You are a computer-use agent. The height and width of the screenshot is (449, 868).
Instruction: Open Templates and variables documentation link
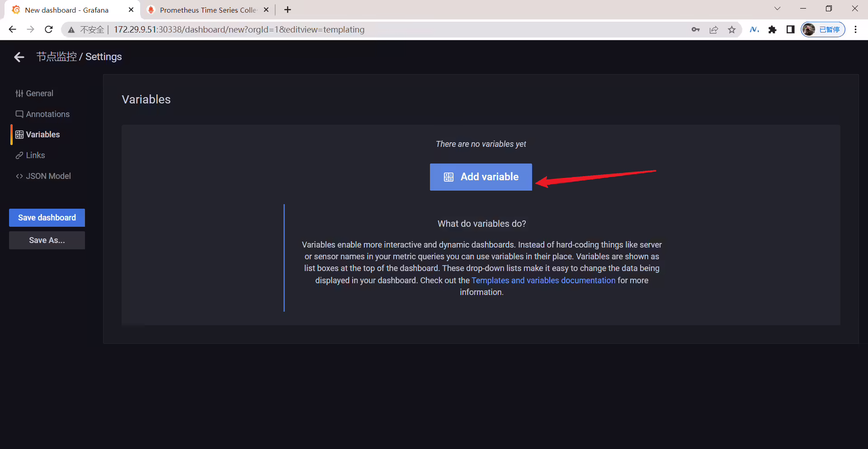click(543, 281)
